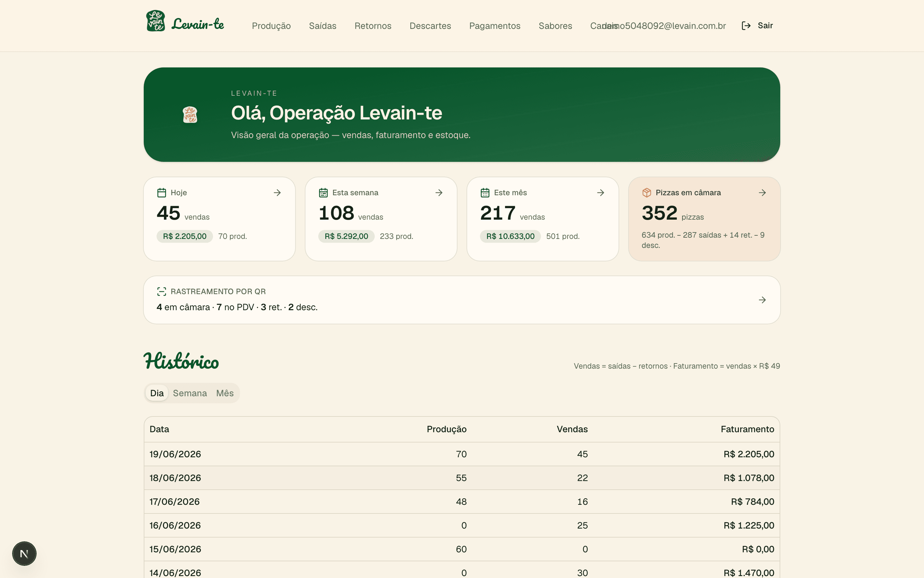Click calendar icon on Hoje card
Screen dimensions: 924x578
coord(161,193)
